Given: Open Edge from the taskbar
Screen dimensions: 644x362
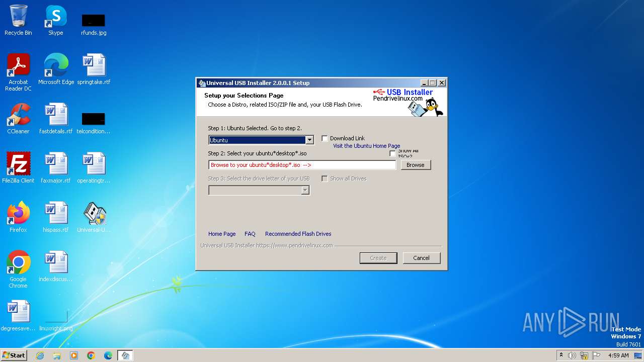Looking at the screenshot, I should tap(108, 355).
